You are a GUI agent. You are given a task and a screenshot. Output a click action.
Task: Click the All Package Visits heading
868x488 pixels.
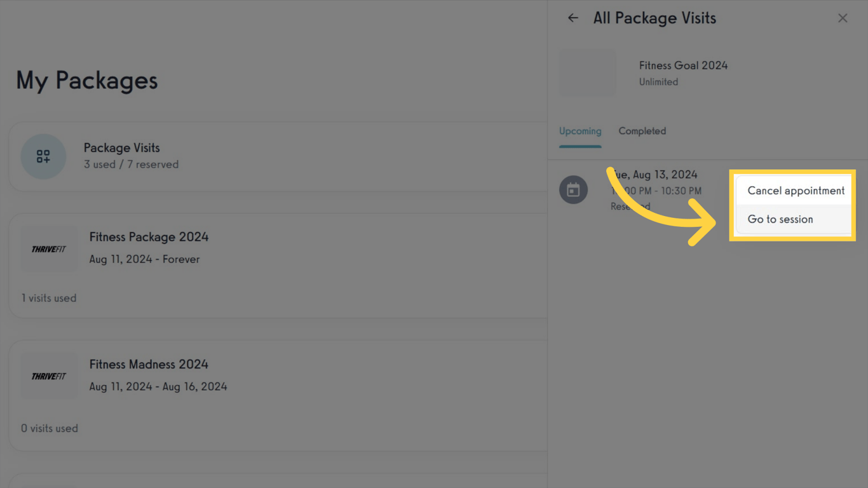coord(654,18)
